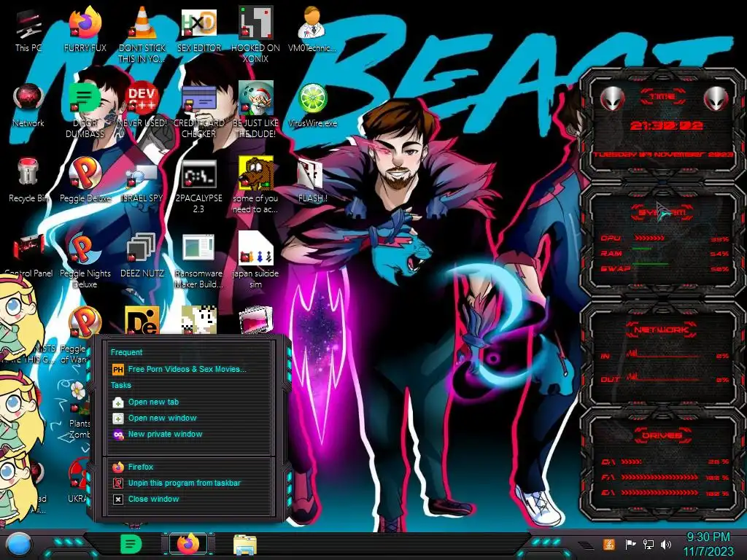Click the DRIVES header in the widget
Viewport: 747px width, 560px height.
662,435
